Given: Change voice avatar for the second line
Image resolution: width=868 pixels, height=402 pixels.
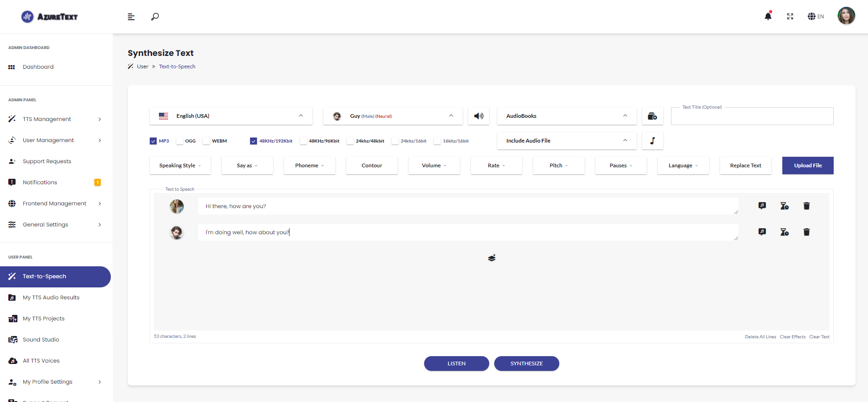Looking at the screenshot, I should point(177,232).
